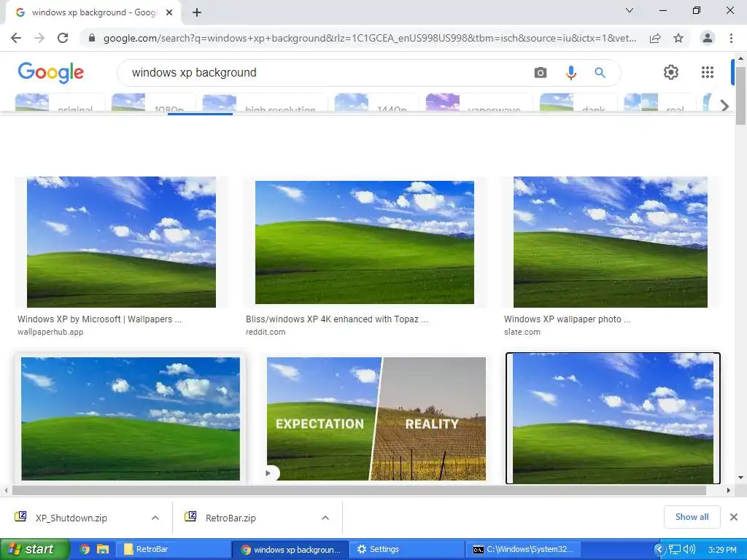Click the blue search magnifier icon
This screenshot has height=560, width=747.
(600, 72)
